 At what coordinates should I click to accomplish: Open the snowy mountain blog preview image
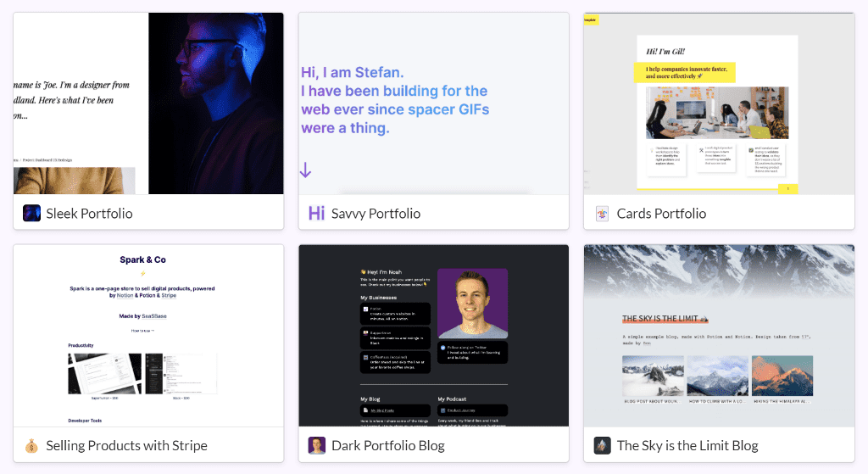tap(719, 335)
